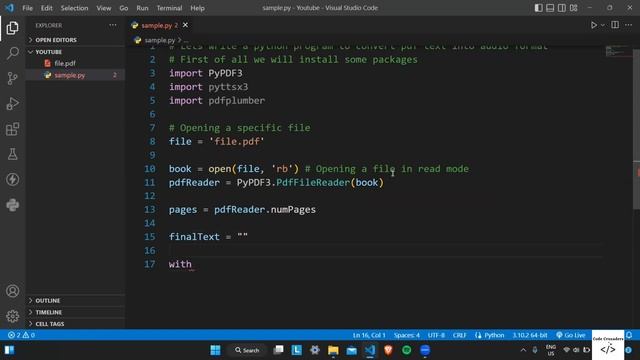
Task: Click the taskbar Search box
Action: pos(247,350)
